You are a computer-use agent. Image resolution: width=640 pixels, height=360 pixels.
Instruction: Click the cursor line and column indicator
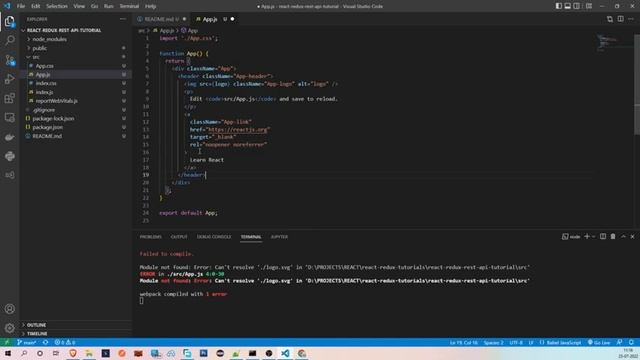(x=464, y=342)
